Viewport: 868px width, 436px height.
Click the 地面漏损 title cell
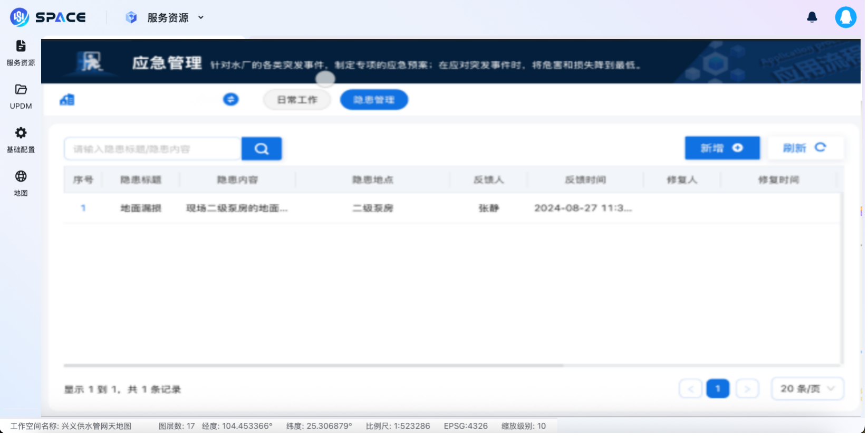click(141, 208)
